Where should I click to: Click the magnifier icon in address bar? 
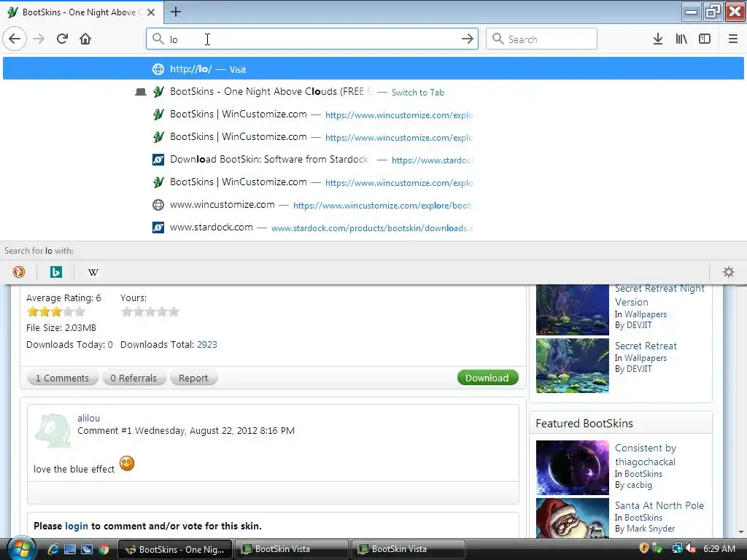[x=158, y=39]
